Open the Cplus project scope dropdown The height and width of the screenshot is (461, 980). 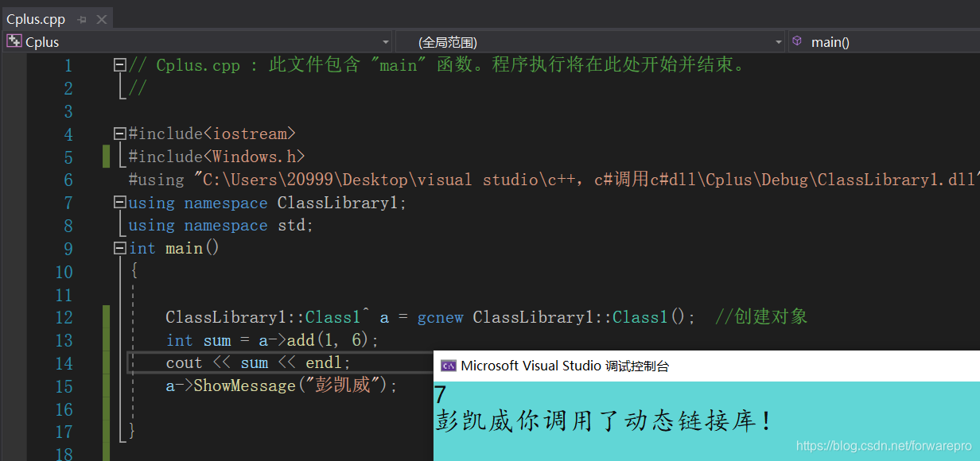pyautogui.click(x=385, y=41)
